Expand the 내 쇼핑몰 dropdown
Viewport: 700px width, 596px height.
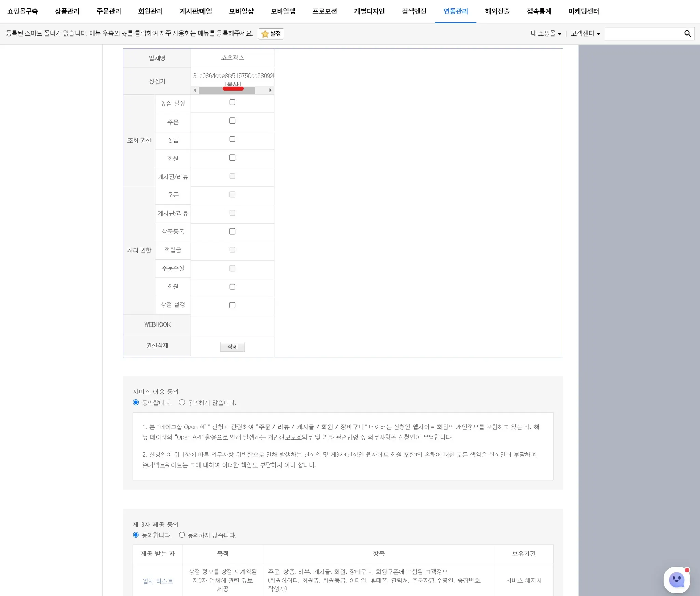tap(546, 33)
